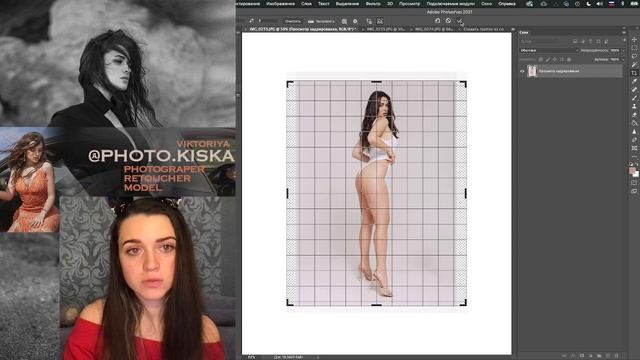
Task: Toggle lock image pixels
Action: point(548,60)
